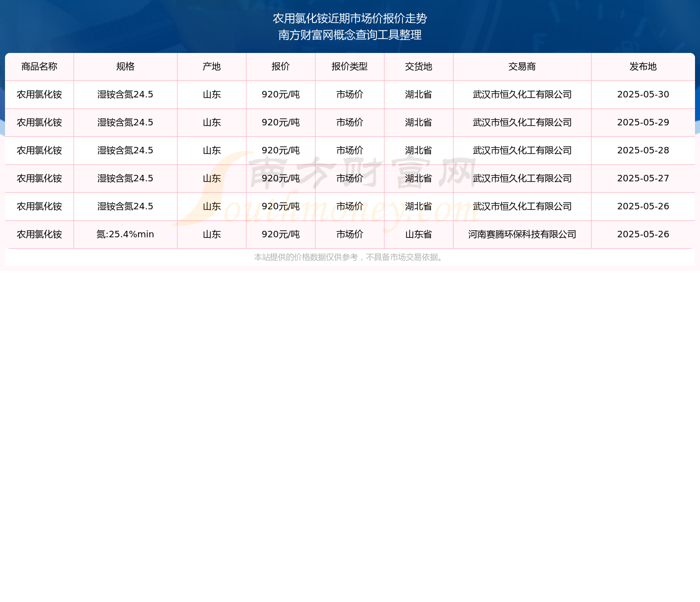The width and height of the screenshot is (700, 602).
Task: Click the 920元/吨 price in the 2025-05-30 row
Action: 280,94
